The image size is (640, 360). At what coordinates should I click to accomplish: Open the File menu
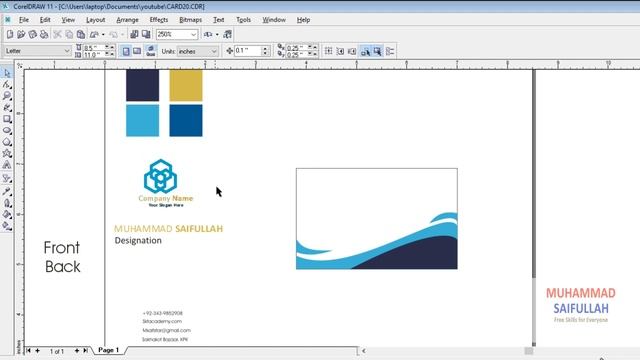coord(24,20)
